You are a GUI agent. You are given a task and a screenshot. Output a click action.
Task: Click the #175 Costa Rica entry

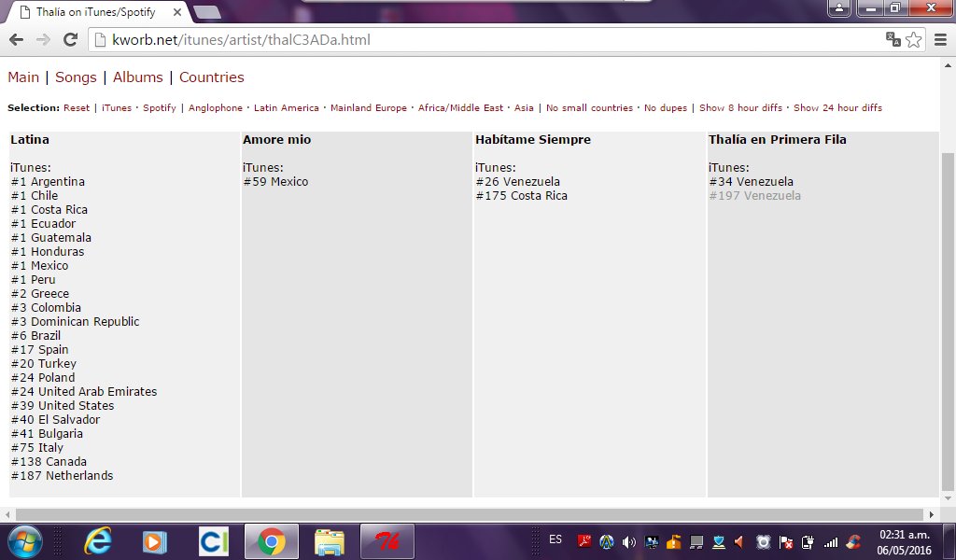point(521,196)
